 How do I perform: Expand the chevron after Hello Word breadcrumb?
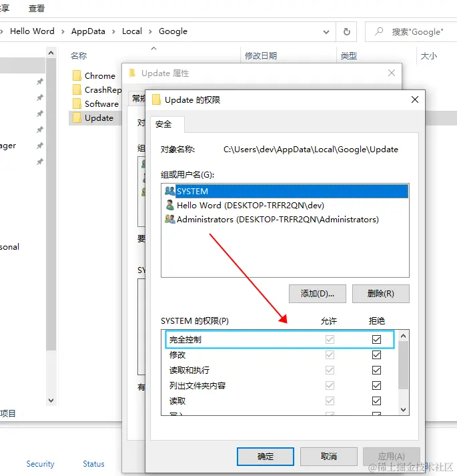pos(63,31)
